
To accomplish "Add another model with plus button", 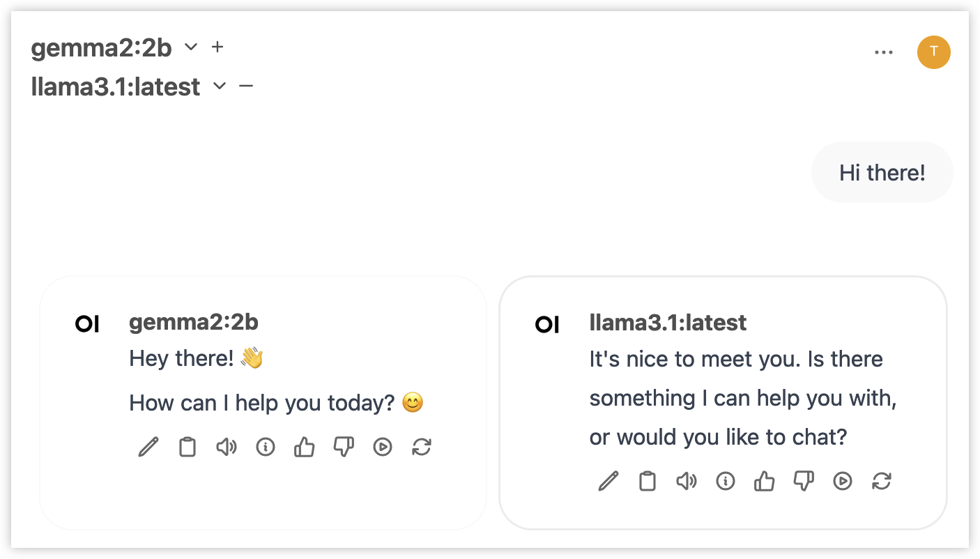I will 217,47.
